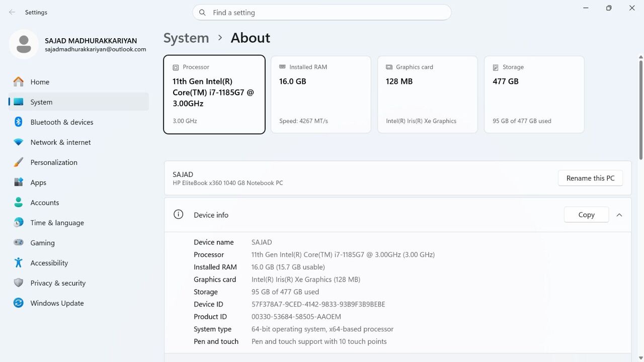
Task: Open Bluetooth & devices settings
Action: pyautogui.click(x=79, y=122)
